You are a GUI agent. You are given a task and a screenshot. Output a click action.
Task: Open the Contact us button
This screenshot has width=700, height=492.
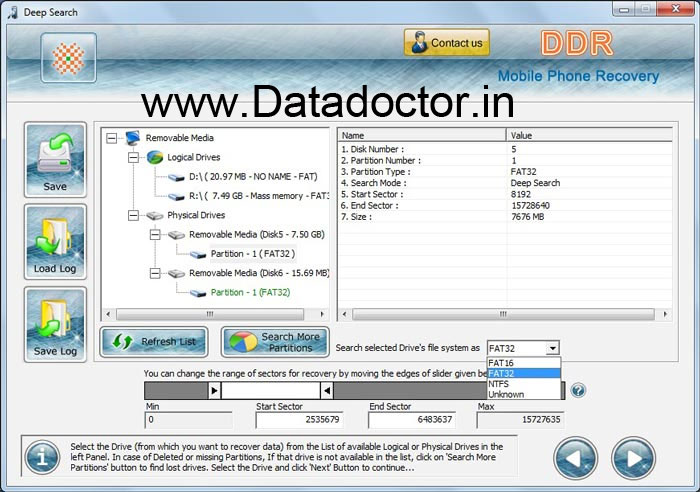[447, 43]
